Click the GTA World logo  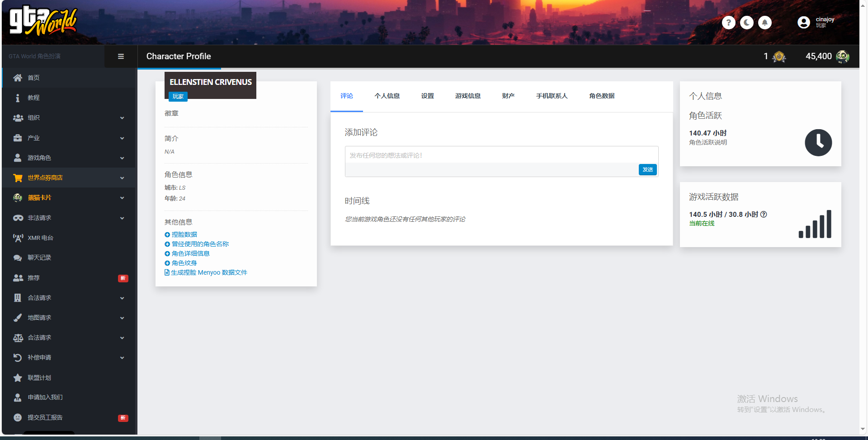pyautogui.click(x=43, y=21)
